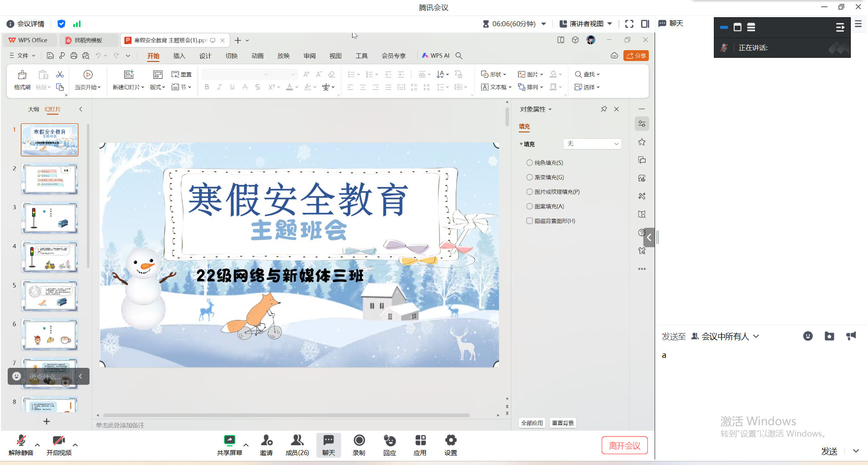Click the Reactions (回应) icon

click(x=390, y=440)
